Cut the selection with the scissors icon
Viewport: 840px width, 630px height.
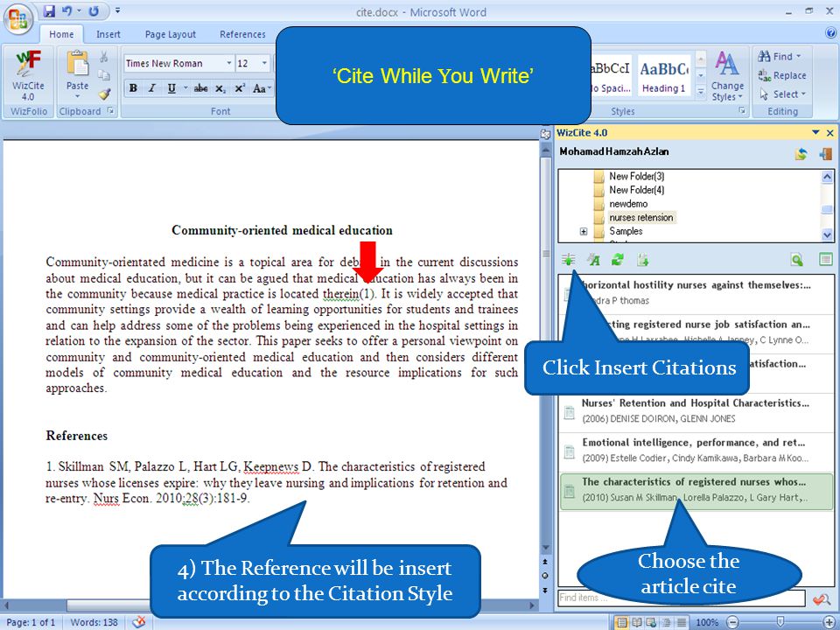tap(104, 56)
